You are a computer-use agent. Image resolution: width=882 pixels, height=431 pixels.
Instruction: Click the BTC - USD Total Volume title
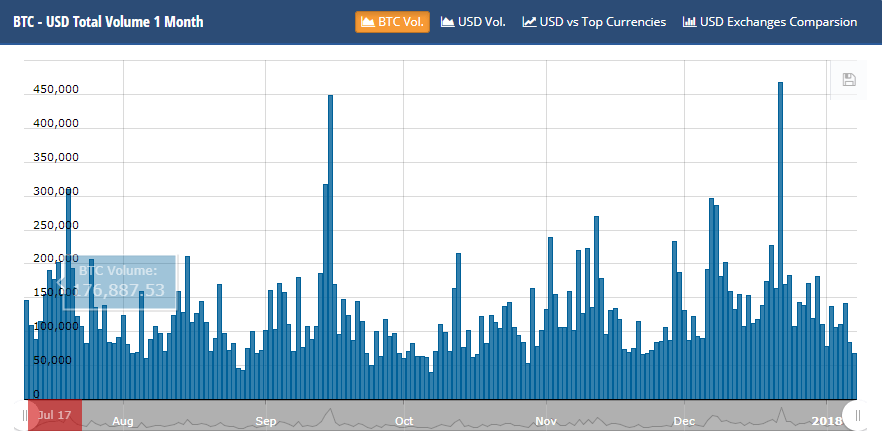pos(108,22)
